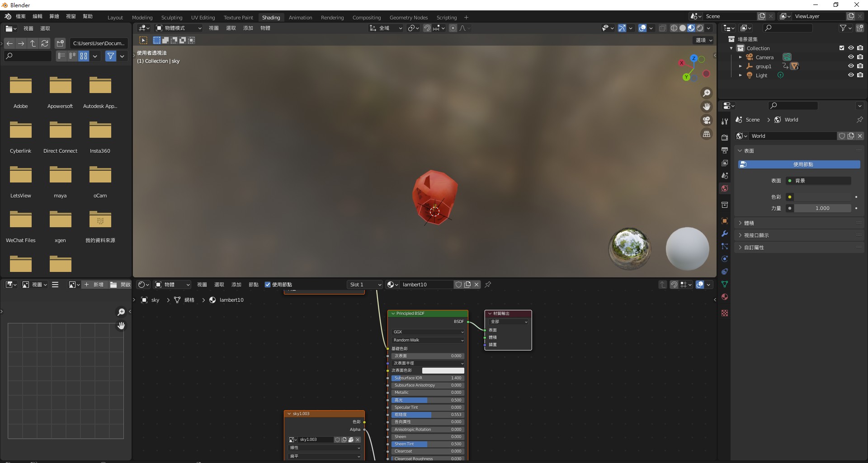The width and height of the screenshot is (868, 463).
Task: Uncheck 使用節點 checkbox in node editor
Action: [268, 285]
